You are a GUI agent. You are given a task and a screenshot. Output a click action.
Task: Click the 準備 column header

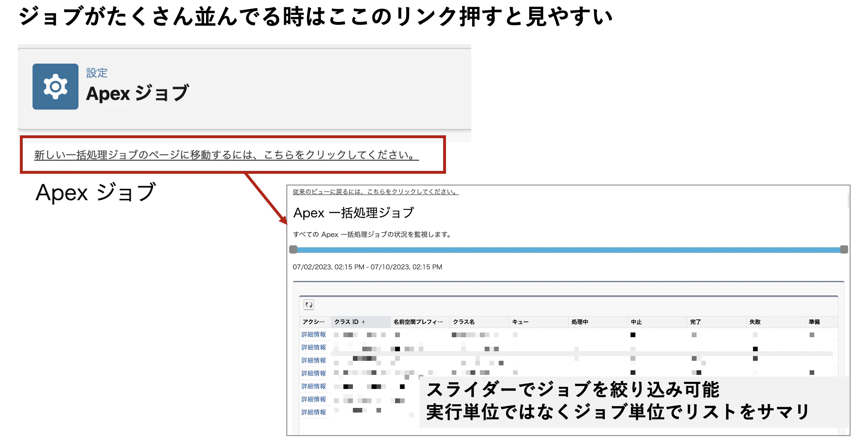[822, 322]
